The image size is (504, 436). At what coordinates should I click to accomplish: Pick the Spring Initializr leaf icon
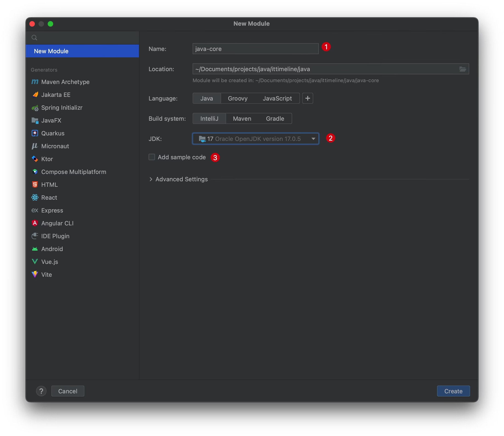35,108
